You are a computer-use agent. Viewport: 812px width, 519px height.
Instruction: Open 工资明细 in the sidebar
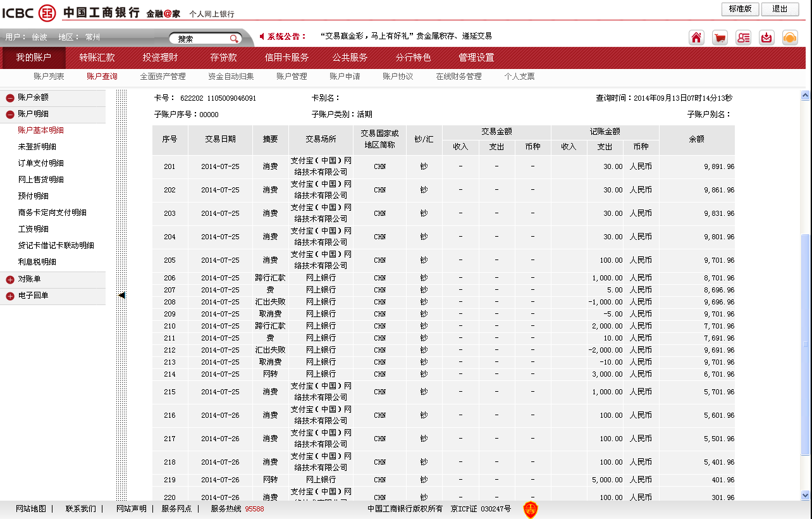click(33, 229)
